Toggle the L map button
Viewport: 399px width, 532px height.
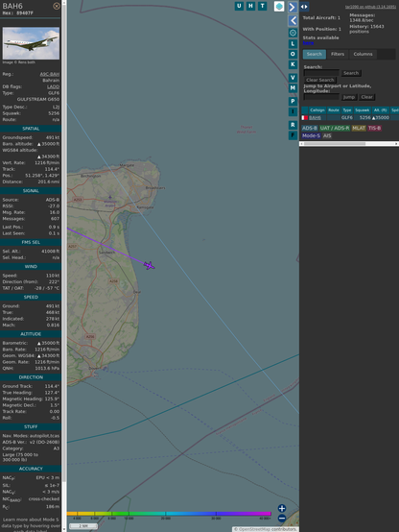[x=293, y=44]
